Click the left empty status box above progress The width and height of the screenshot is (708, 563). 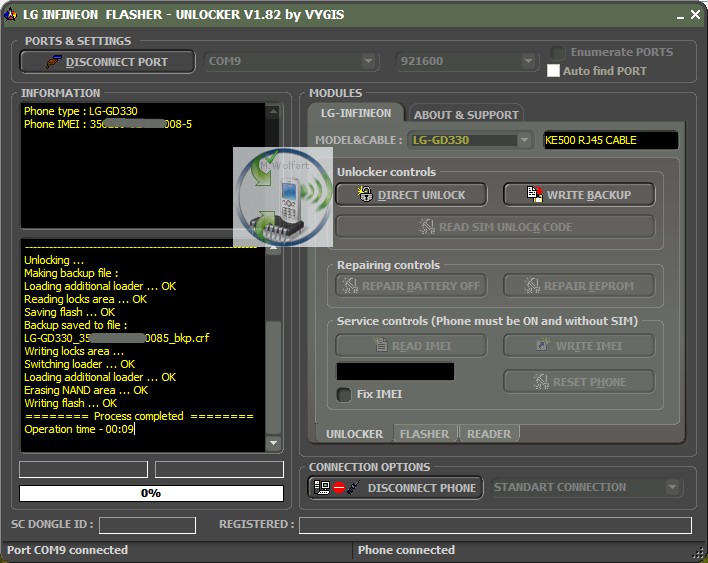coord(84,469)
